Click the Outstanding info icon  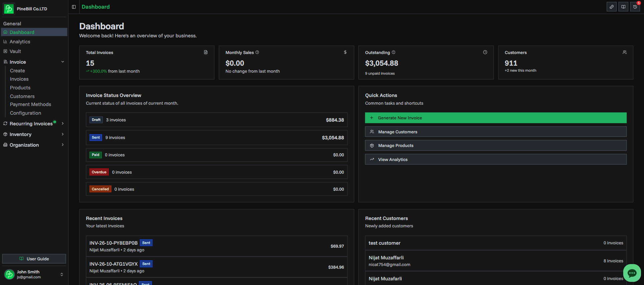[x=394, y=52]
